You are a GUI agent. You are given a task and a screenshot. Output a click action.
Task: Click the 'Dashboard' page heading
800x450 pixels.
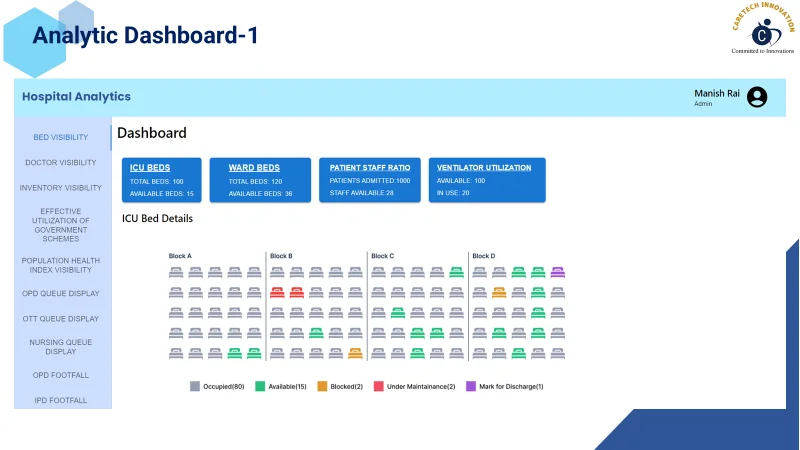point(152,133)
